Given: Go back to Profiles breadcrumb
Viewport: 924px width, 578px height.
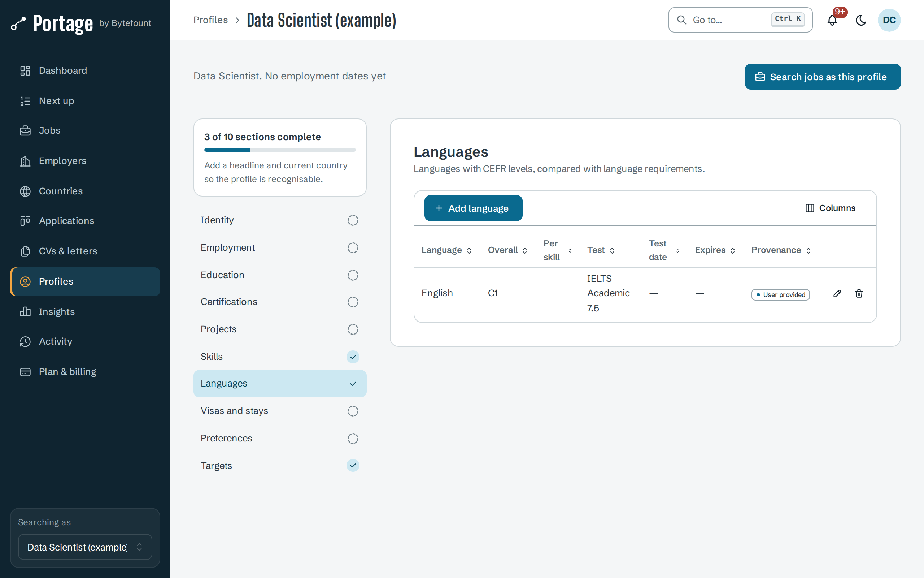Looking at the screenshot, I should tap(210, 20).
